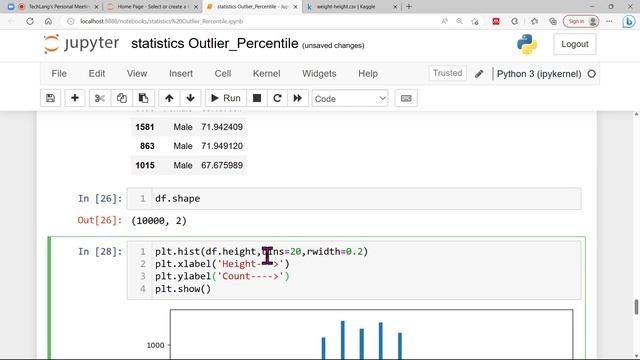This screenshot has height=360, width=640.
Task: Open the Help menu
Action: pyautogui.click(x=368, y=74)
